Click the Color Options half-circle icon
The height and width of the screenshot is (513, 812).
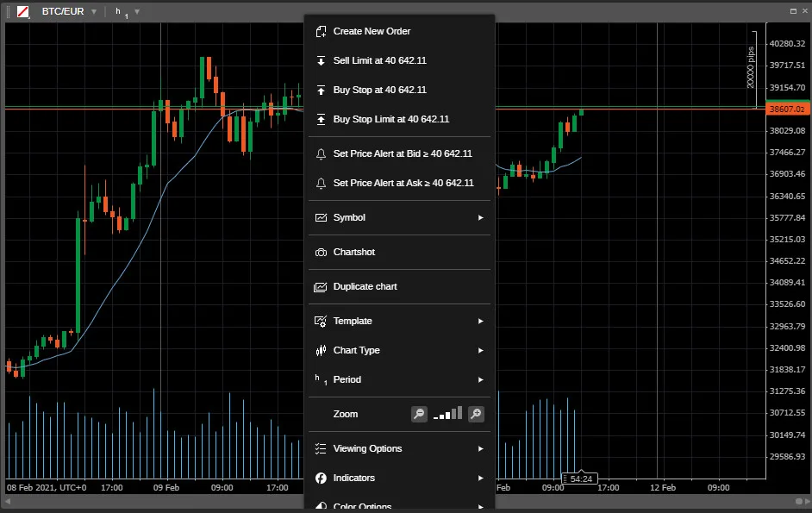[321, 507]
